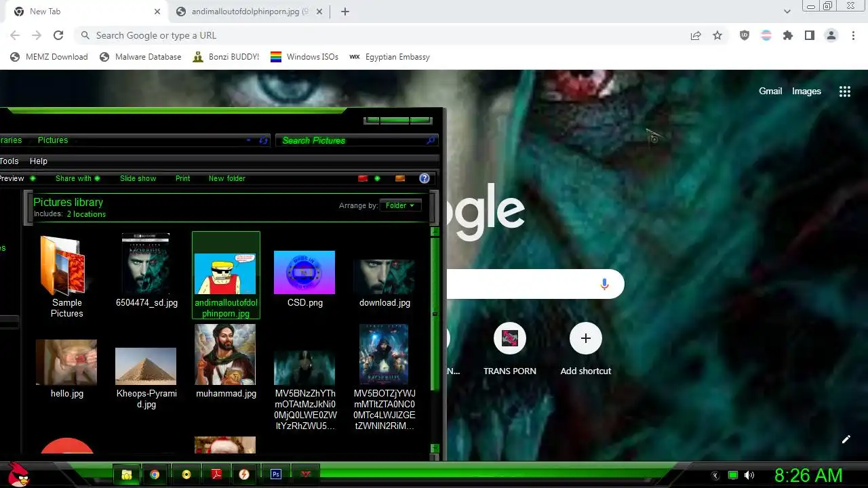The width and height of the screenshot is (868, 488).
Task: Go back in Chrome history
Action: pyautogui.click(x=15, y=35)
